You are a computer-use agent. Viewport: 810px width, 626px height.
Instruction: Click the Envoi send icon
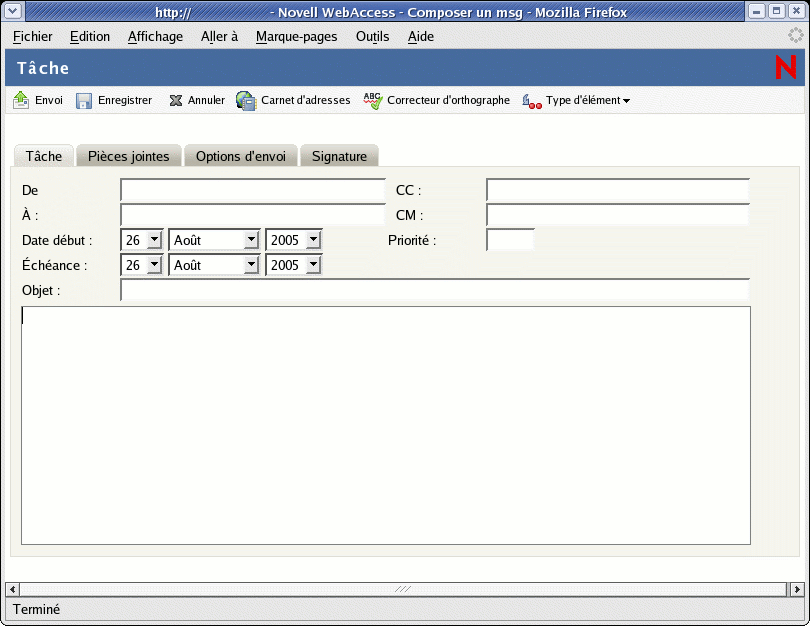click(21, 100)
